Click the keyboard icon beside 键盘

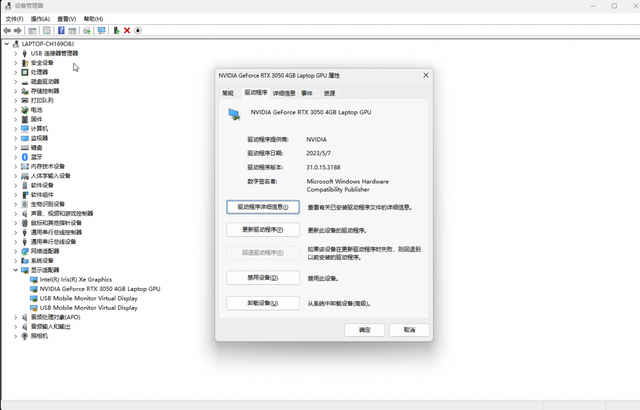[x=25, y=148]
